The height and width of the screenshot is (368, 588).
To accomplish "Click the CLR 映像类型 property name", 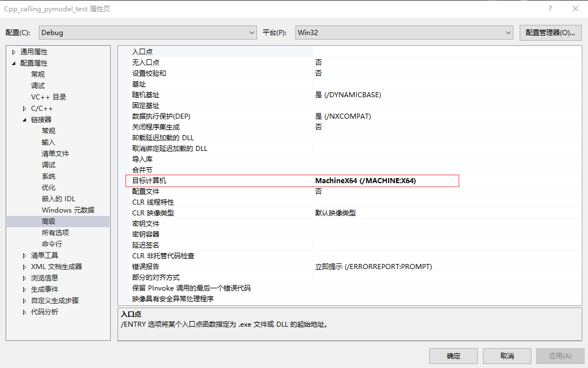I will [x=153, y=213].
